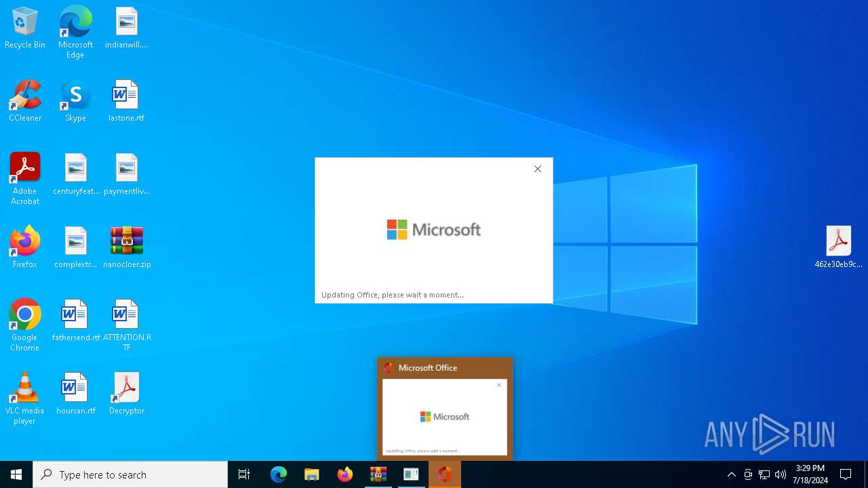Select the Decryptor PDF icon
This screenshot has width=868, height=488.
click(x=127, y=394)
